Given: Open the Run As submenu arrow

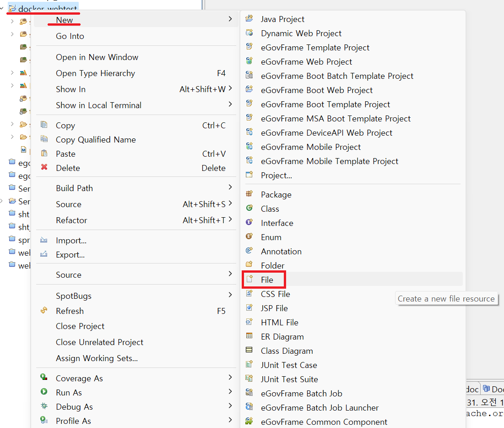Looking at the screenshot, I should [230, 392].
